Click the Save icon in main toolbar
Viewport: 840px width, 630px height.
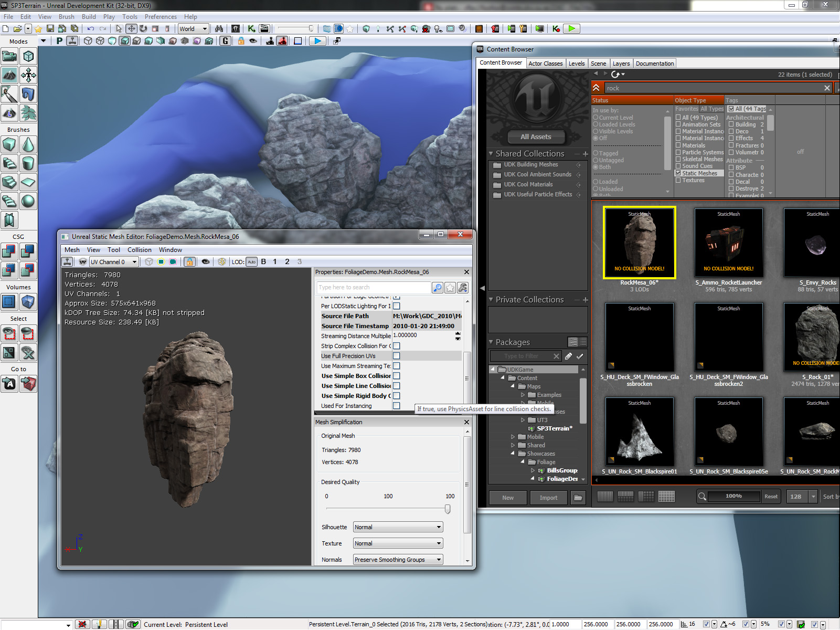pyautogui.click(x=50, y=28)
